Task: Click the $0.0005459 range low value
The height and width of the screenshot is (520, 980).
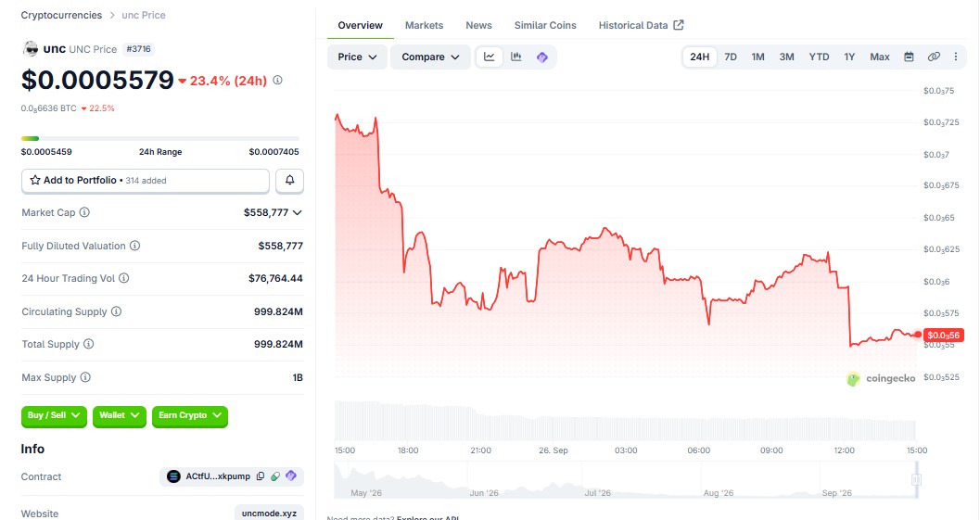Action: [46, 152]
